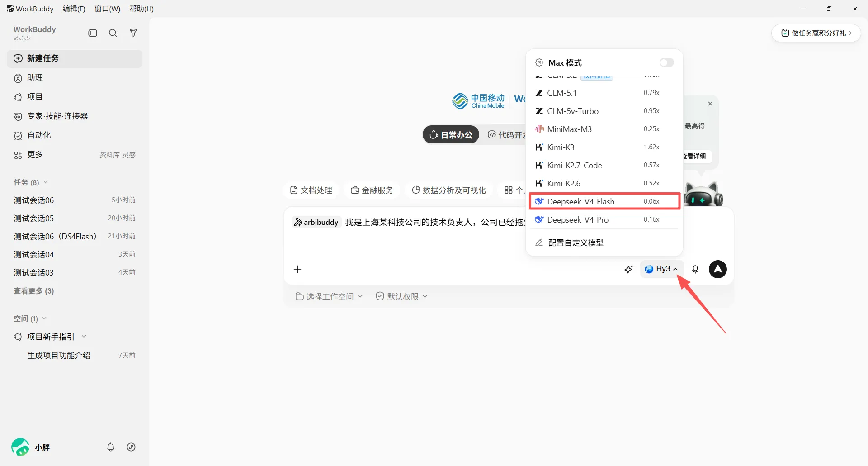Start a new task via 新建任务
The image size is (868, 466).
(75, 58)
